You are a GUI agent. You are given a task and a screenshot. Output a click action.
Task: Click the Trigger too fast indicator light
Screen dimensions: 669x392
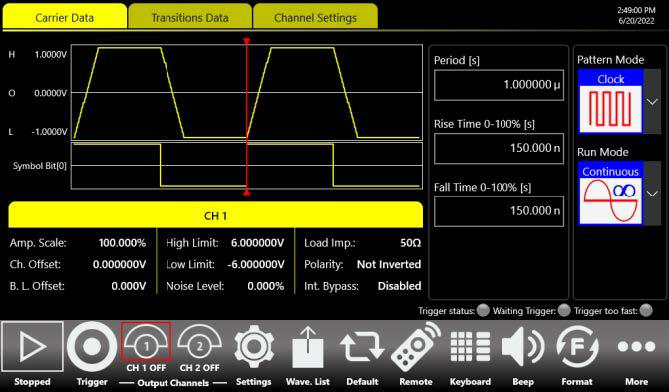(x=646, y=310)
